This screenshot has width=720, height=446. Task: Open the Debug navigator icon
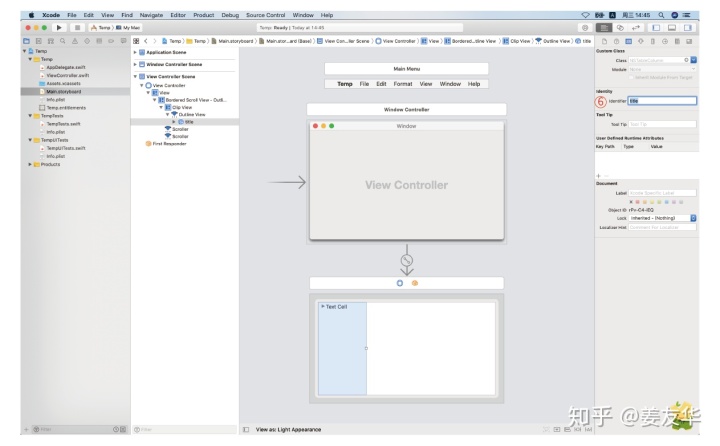point(99,41)
